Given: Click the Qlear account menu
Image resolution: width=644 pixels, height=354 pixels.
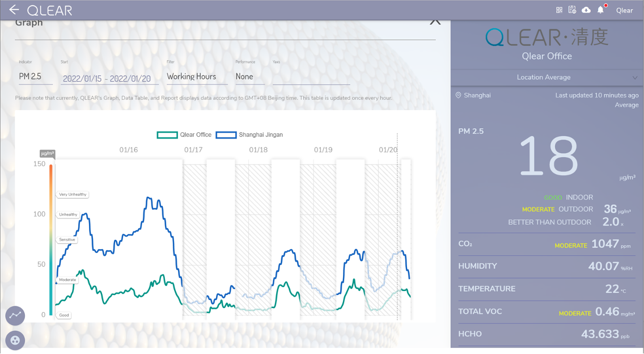Looking at the screenshot, I should 624,10.
